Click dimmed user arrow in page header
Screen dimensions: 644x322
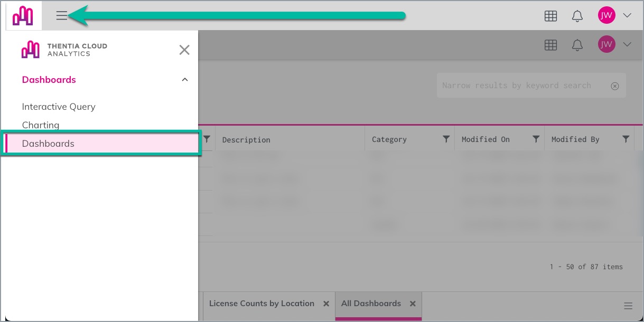tap(627, 44)
